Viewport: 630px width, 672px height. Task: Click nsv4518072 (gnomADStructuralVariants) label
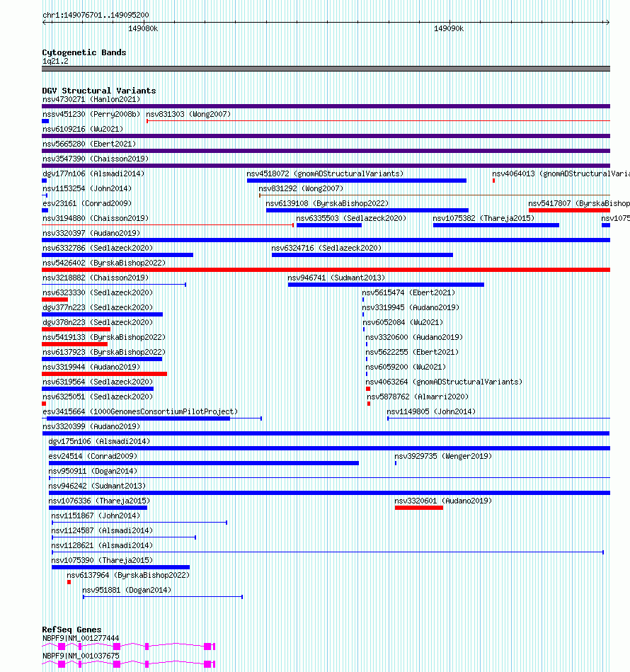325,174
